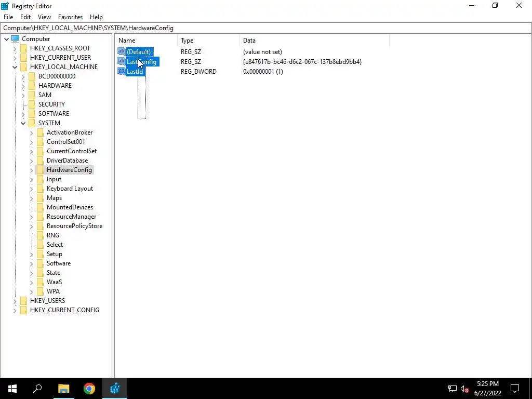Collapse the SYSTEM key
532x399 pixels.
tap(23, 123)
